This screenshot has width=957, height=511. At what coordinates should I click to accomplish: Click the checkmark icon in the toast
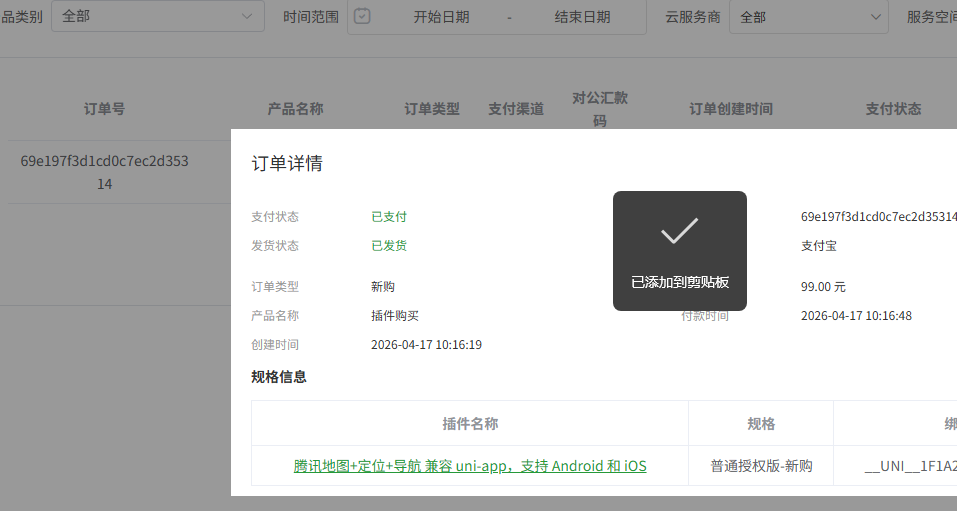point(679,231)
